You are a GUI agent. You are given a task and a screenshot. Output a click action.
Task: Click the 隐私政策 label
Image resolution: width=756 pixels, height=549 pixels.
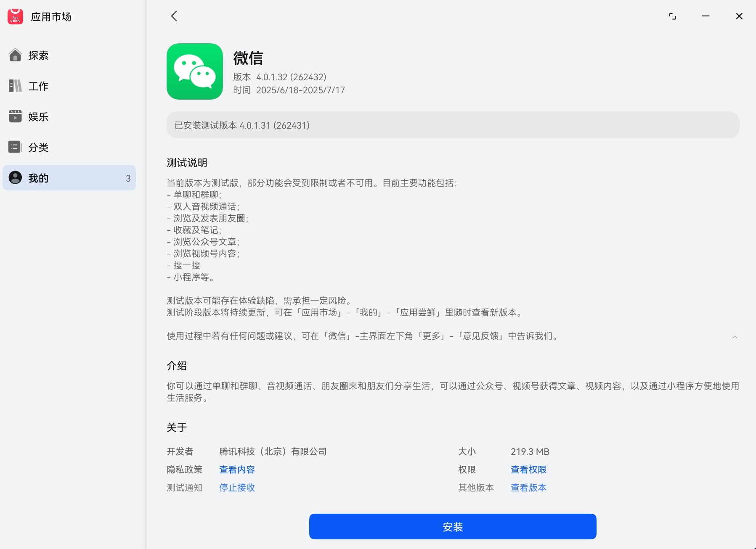(x=185, y=470)
